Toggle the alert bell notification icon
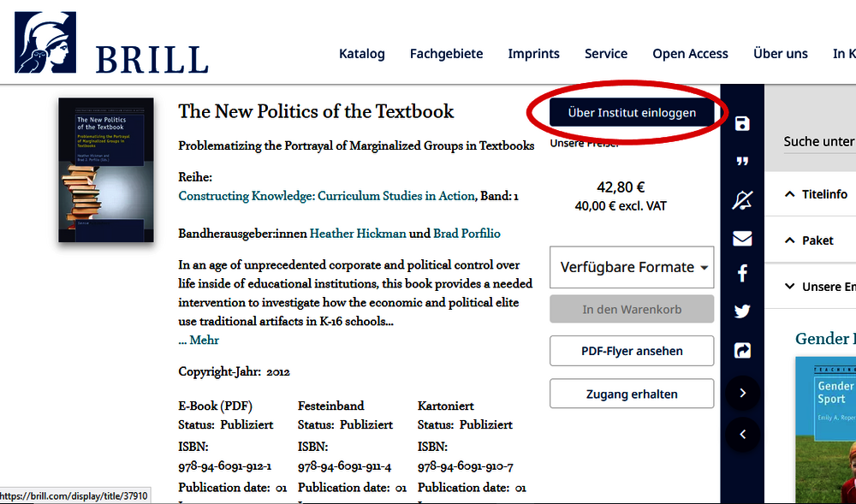 point(742,200)
